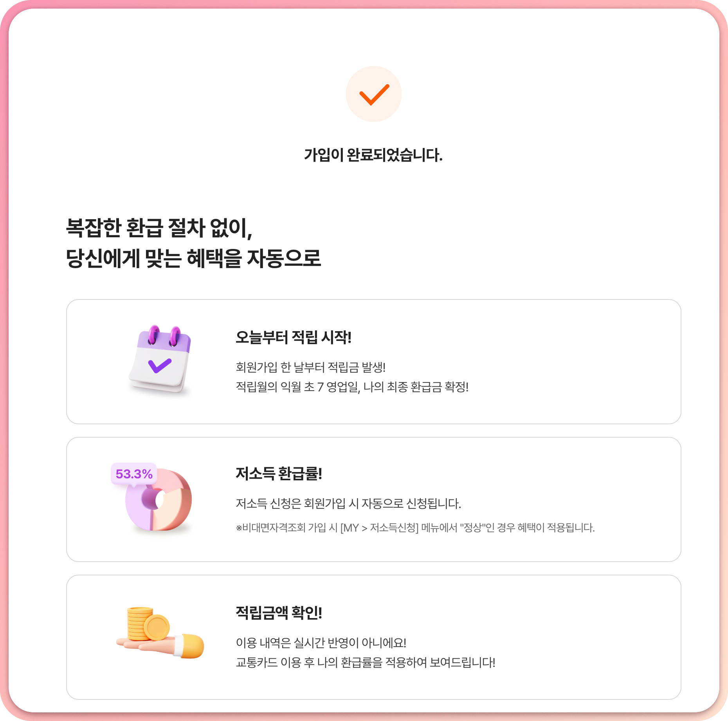Click the orange checkmark completion icon
728x721 pixels.
tap(374, 94)
